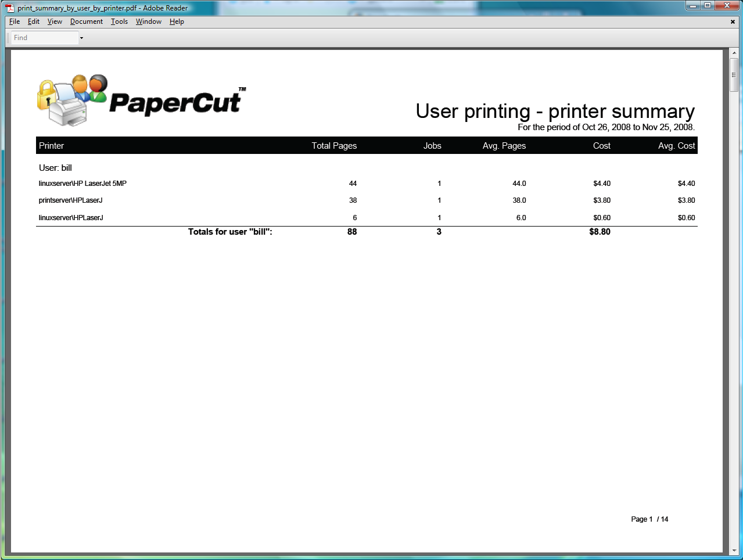Click the "User printing - printer summary" heading

pyautogui.click(x=555, y=111)
